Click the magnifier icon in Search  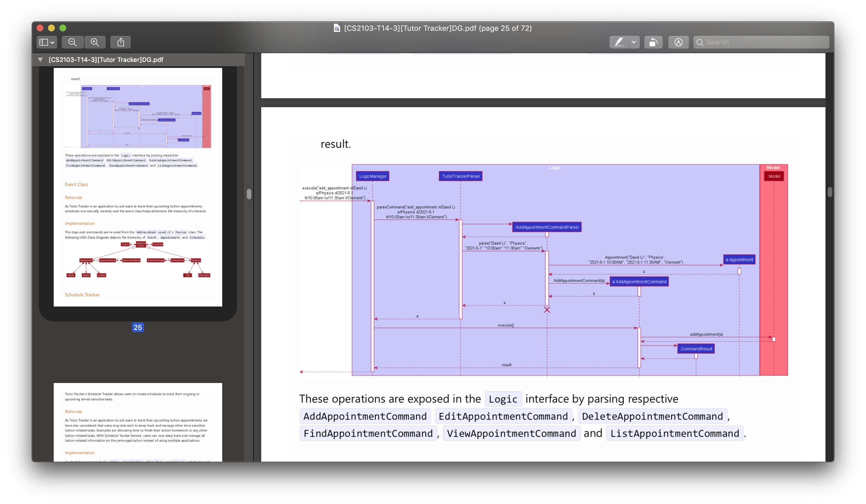pyautogui.click(x=700, y=43)
